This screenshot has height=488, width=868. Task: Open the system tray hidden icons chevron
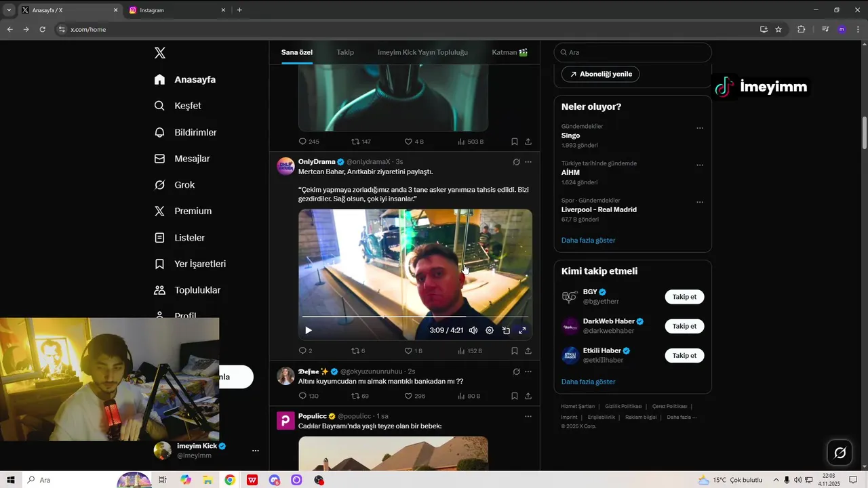point(776,480)
